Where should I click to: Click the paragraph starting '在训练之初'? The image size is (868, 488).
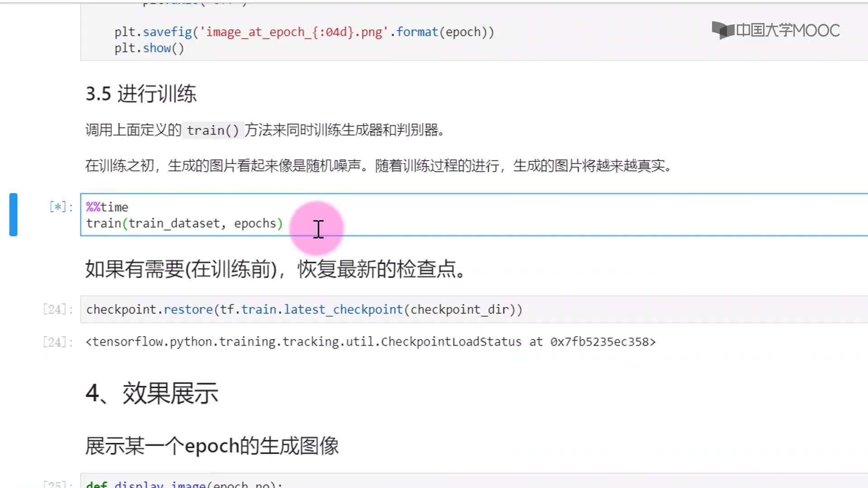pyautogui.click(x=379, y=166)
